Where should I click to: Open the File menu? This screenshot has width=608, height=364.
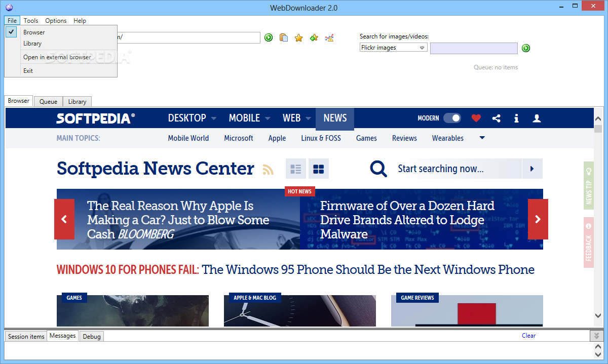coord(12,21)
